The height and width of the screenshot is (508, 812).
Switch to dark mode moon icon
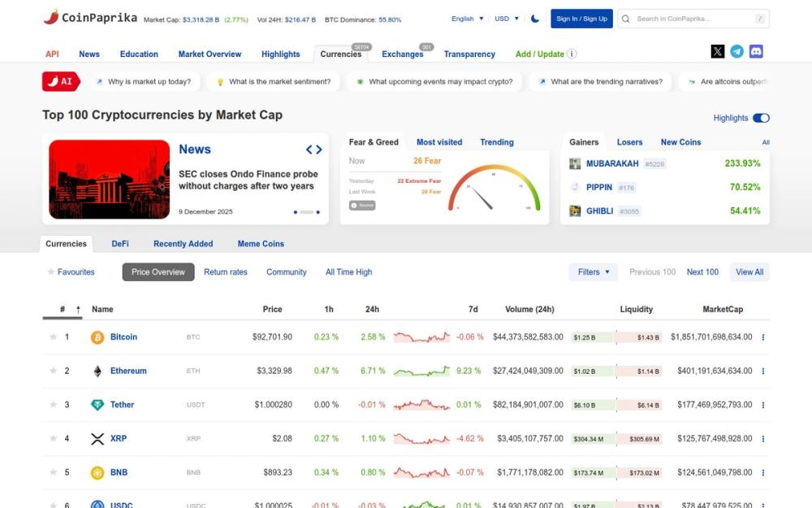[x=535, y=19]
